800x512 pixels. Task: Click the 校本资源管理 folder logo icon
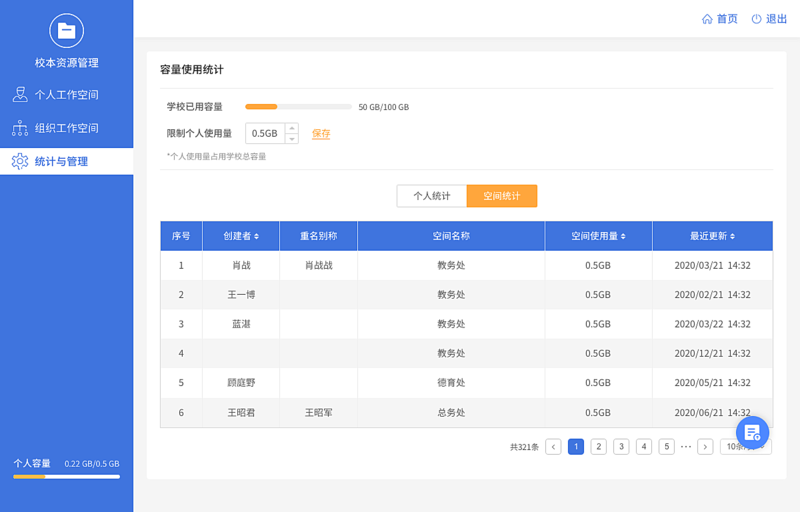(x=66, y=30)
